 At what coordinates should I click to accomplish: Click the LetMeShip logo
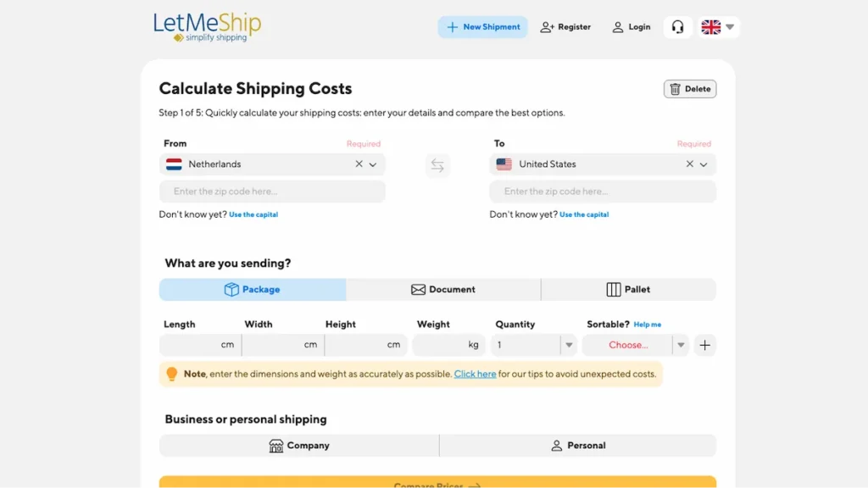(207, 26)
